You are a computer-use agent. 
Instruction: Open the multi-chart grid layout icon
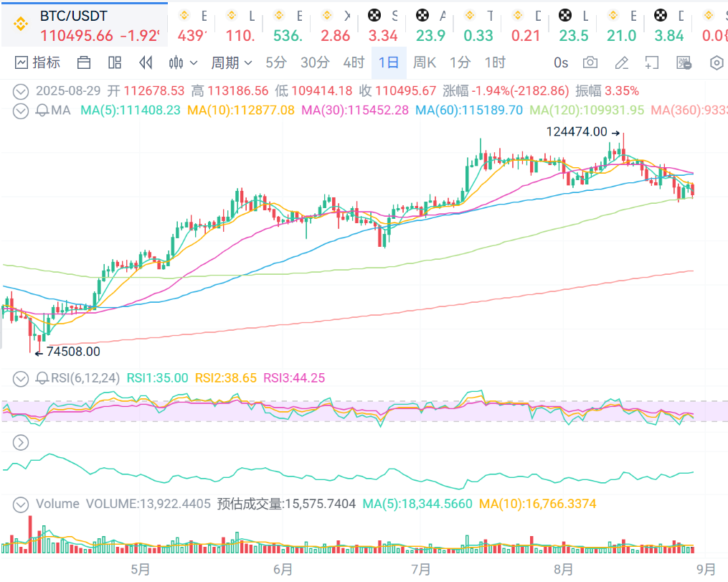(115, 62)
